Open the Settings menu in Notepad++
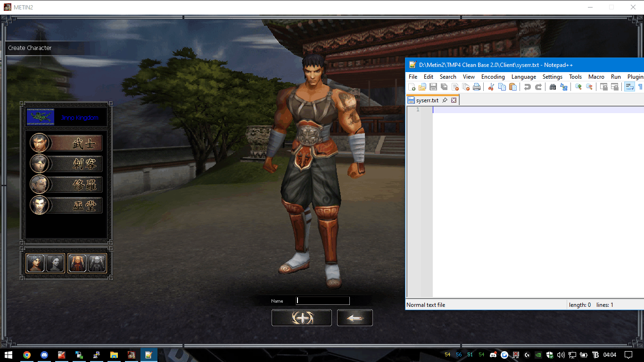Screen dimensions: 644x362 pos(552,77)
